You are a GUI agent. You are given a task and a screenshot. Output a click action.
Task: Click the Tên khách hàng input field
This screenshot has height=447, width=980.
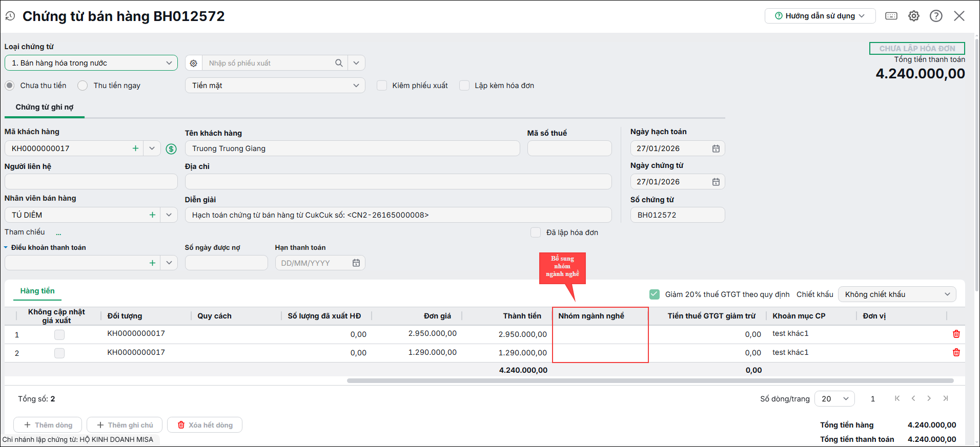[352, 148]
